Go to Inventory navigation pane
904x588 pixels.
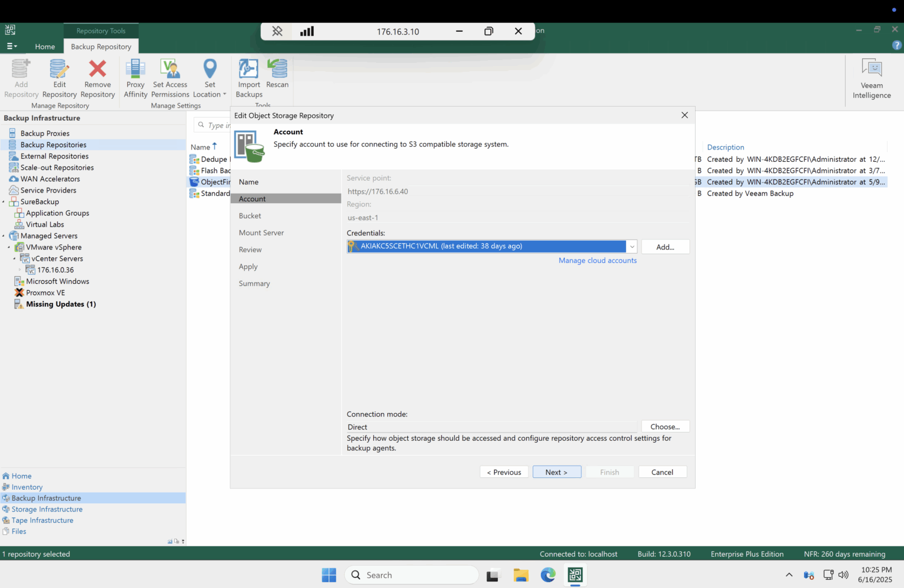27,487
